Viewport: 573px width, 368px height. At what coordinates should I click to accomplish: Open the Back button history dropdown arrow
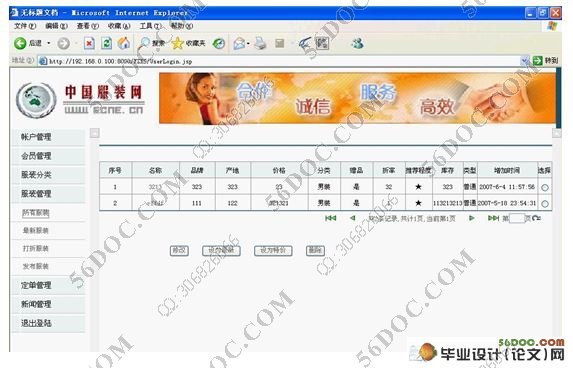49,43
